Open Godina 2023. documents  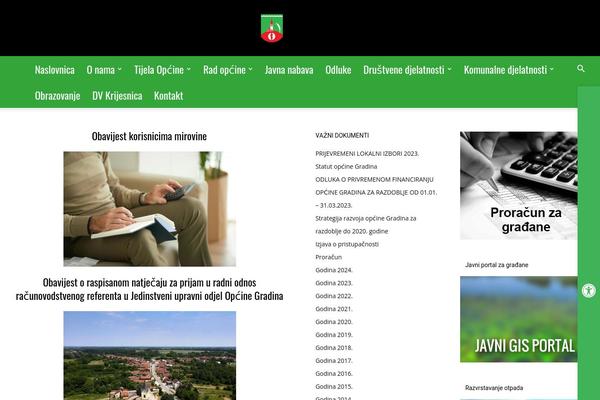[x=334, y=283]
